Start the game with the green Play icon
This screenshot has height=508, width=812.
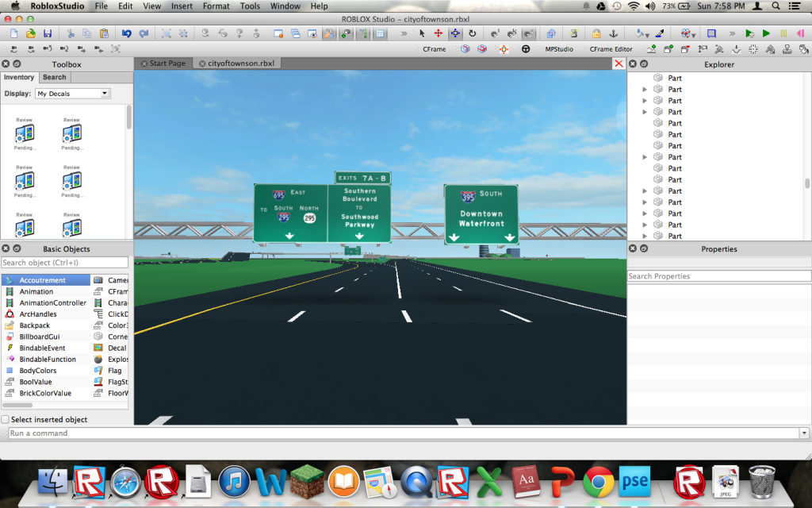766,33
